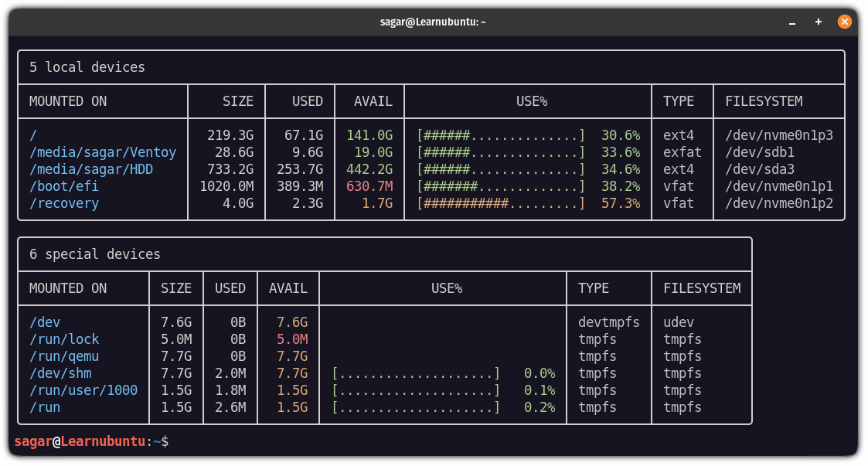Open a new terminal tab with the + button
This screenshot has height=466, width=868.
pos(818,22)
